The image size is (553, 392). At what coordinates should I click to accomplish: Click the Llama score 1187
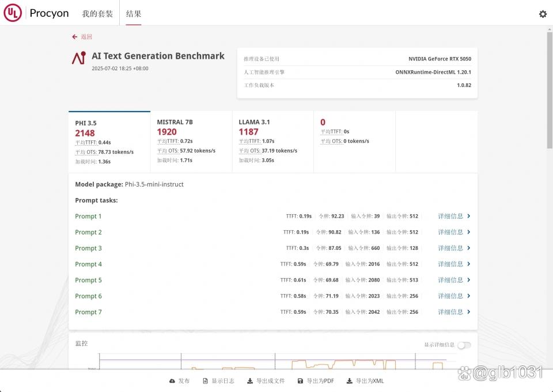click(x=249, y=132)
